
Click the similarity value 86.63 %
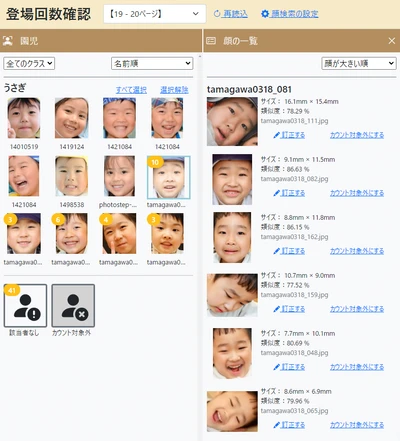click(298, 169)
